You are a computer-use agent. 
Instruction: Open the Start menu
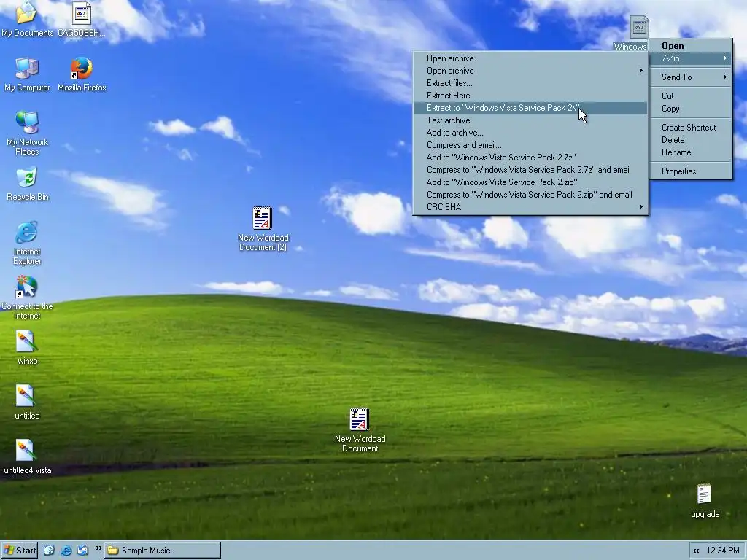(x=19, y=550)
